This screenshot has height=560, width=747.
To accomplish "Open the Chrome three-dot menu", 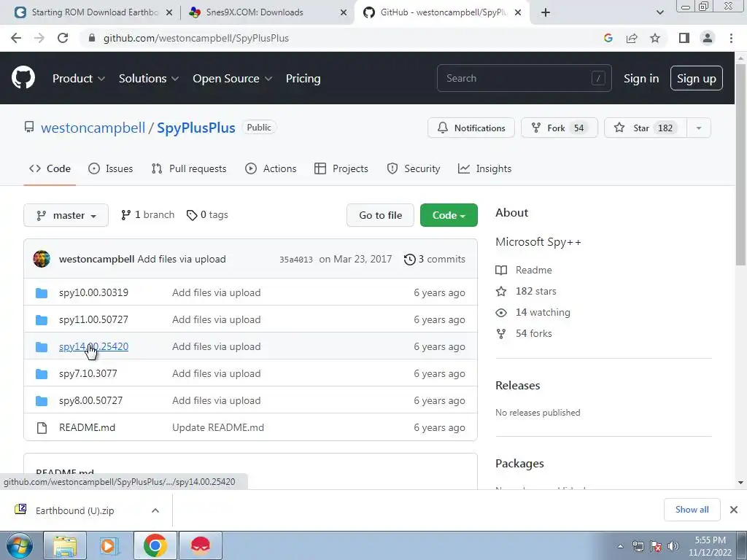I will (731, 38).
